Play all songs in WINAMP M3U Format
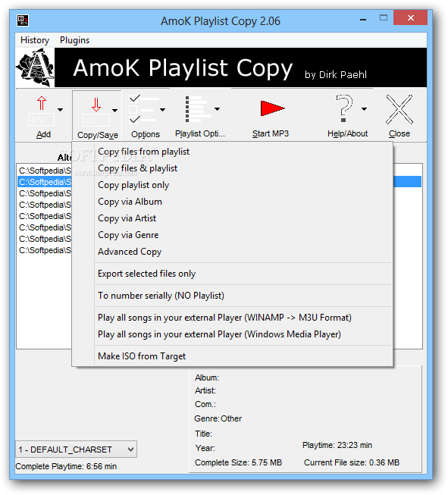 pos(233,318)
